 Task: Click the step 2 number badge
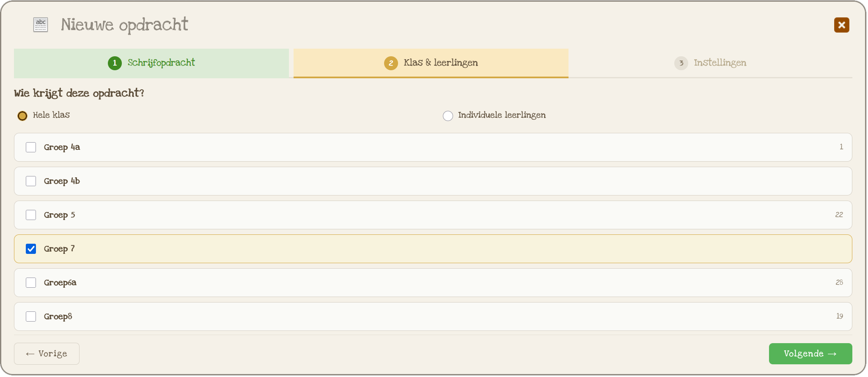391,63
